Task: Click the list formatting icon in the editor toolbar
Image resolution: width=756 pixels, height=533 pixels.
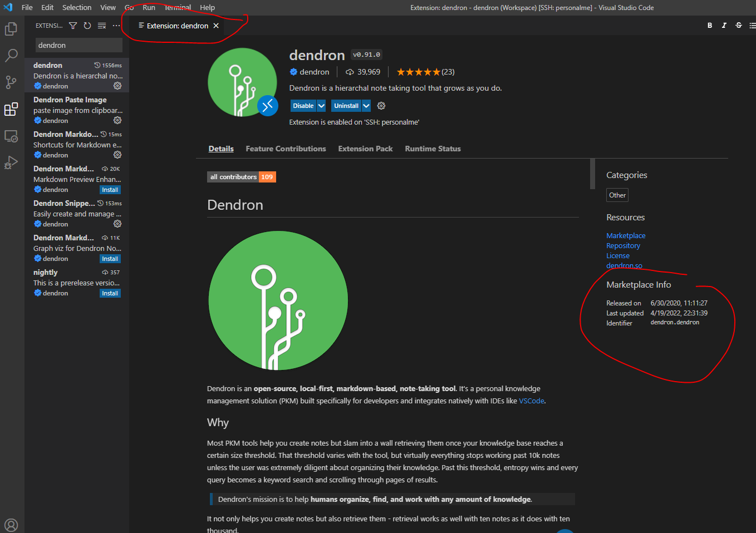Action: pos(752,26)
